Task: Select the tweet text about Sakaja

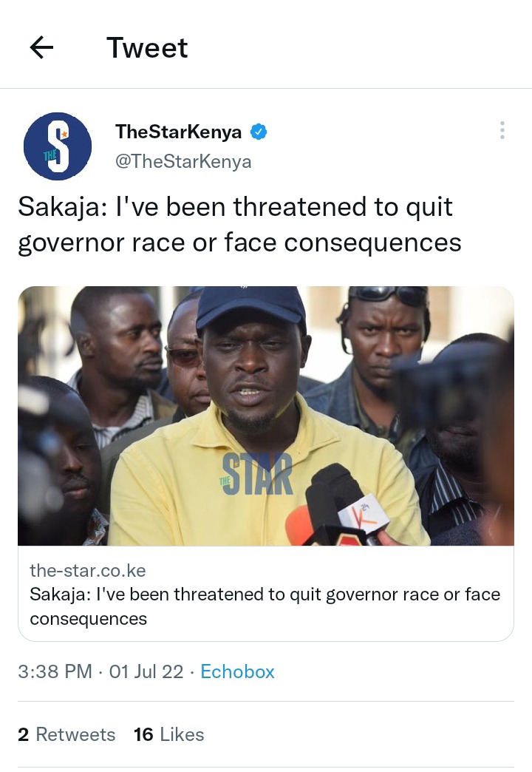Action: [x=239, y=225]
